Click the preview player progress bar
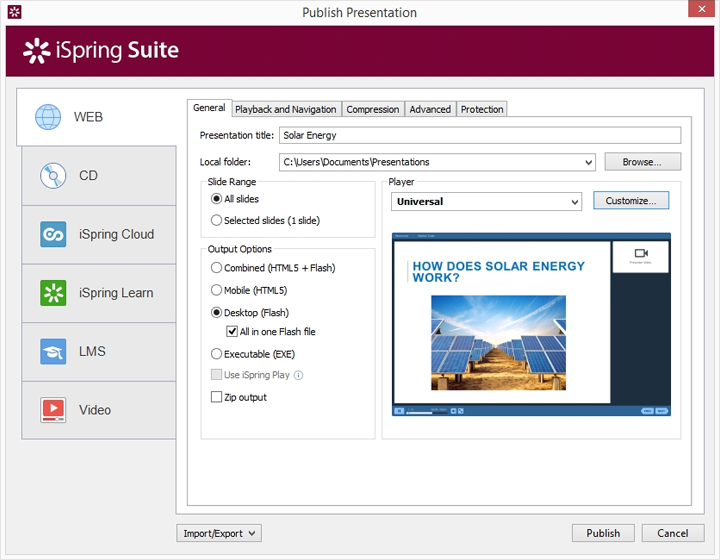This screenshot has width=720, height=560. pyautogui.click(x=426, y=412)
